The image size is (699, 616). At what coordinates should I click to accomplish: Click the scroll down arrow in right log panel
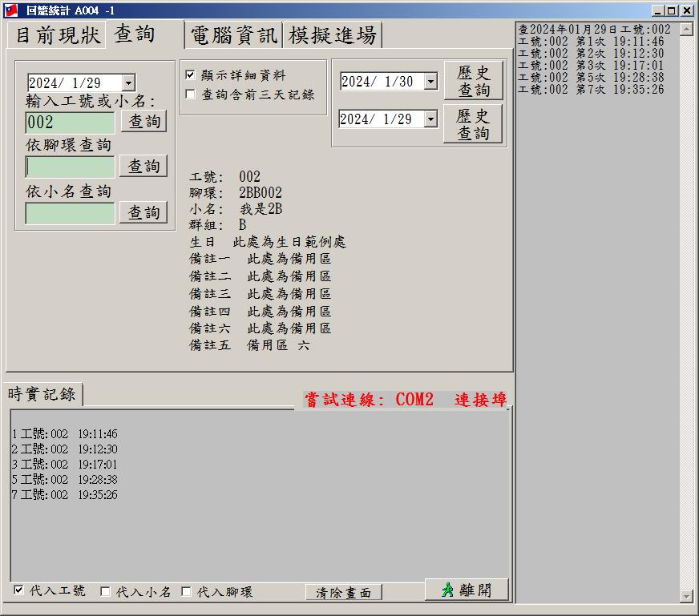point(685,596)
